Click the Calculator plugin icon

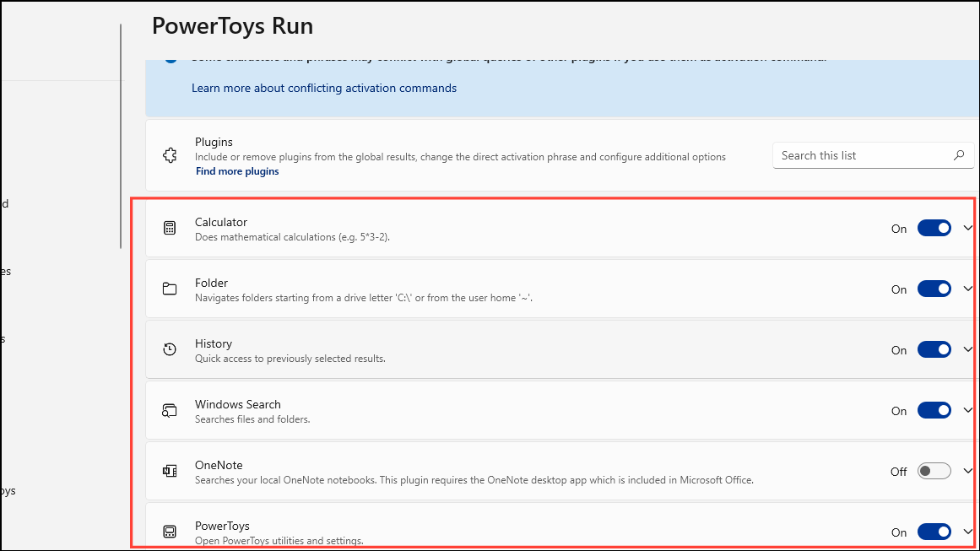pyautogui.click(x=170, y=228)
